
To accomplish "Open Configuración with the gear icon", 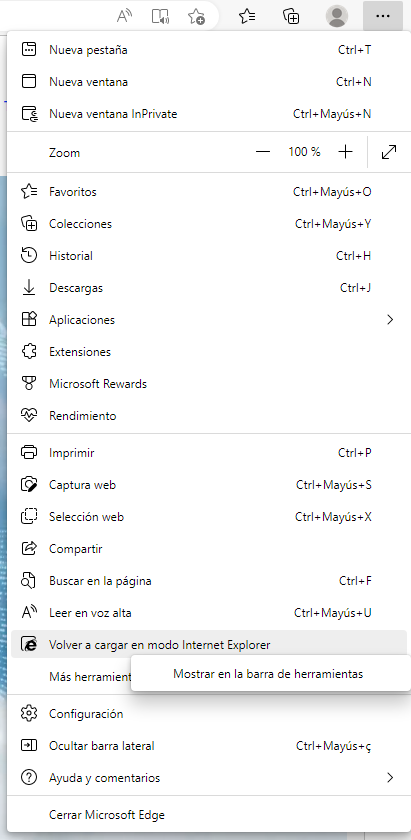I will click(28, 714).
